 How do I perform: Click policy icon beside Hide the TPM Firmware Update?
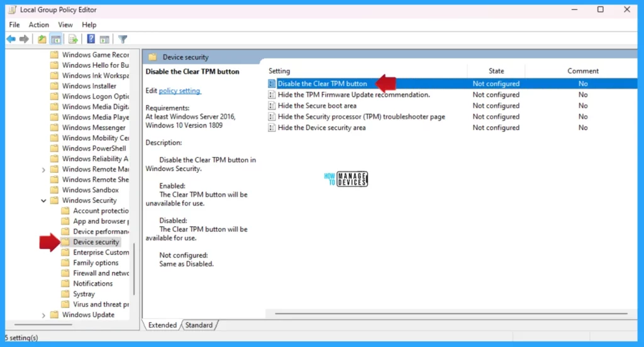click(272, 94)
